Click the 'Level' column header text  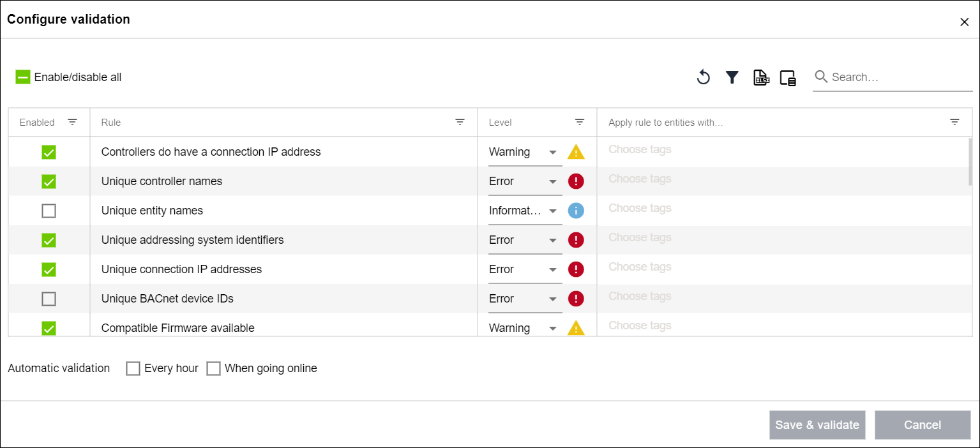501,123
